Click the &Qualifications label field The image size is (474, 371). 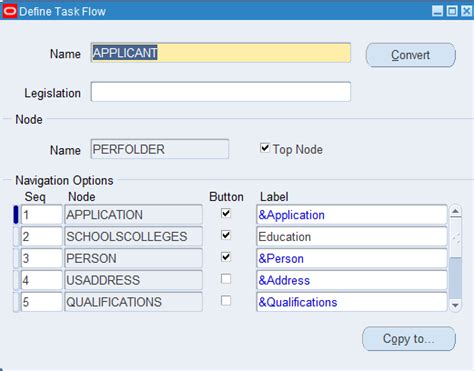coord(352,302)
